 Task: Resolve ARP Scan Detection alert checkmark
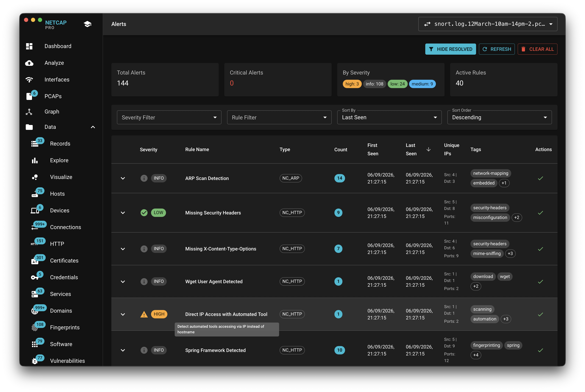pyautogui.click(x=540, y=178)
